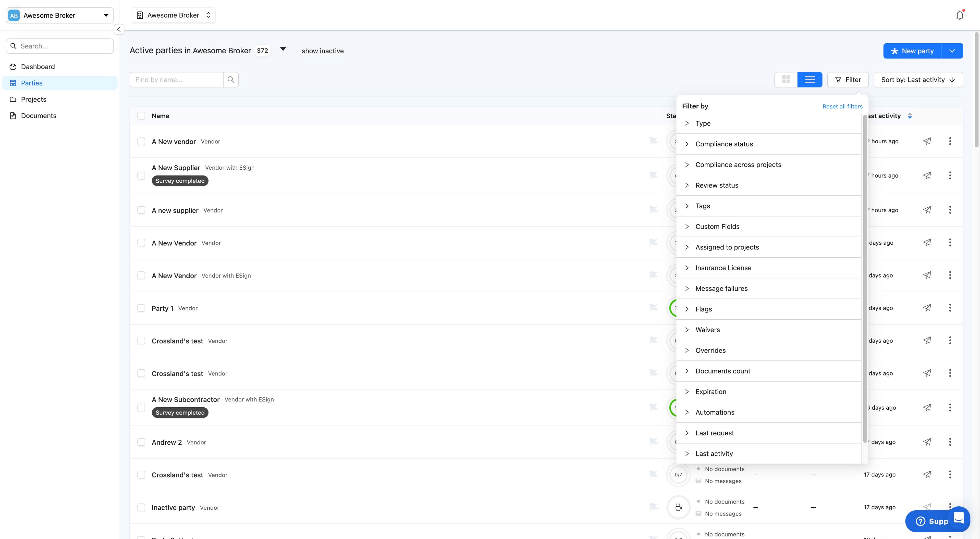Click Reset all filters link

[x=842, y=107]
